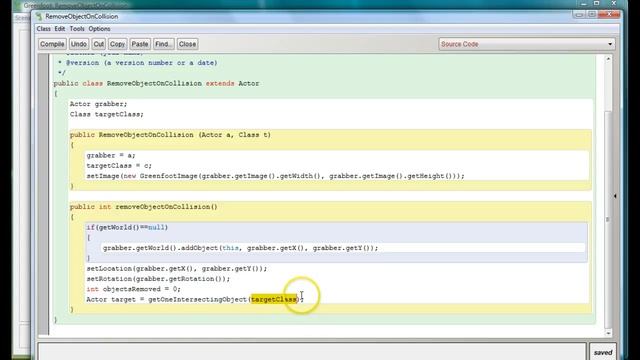Click the vertical scrollbar thumb
Image resolution: width=640 pixels, height=360 pixels.
(x=608, y=220)
